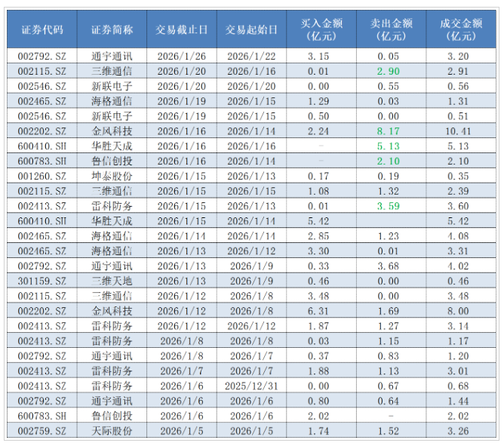Select the 2025/12/31 start date cell
The width and height of the screenshot is (504, 446).
pyautogui.click(x=251, y=386)
